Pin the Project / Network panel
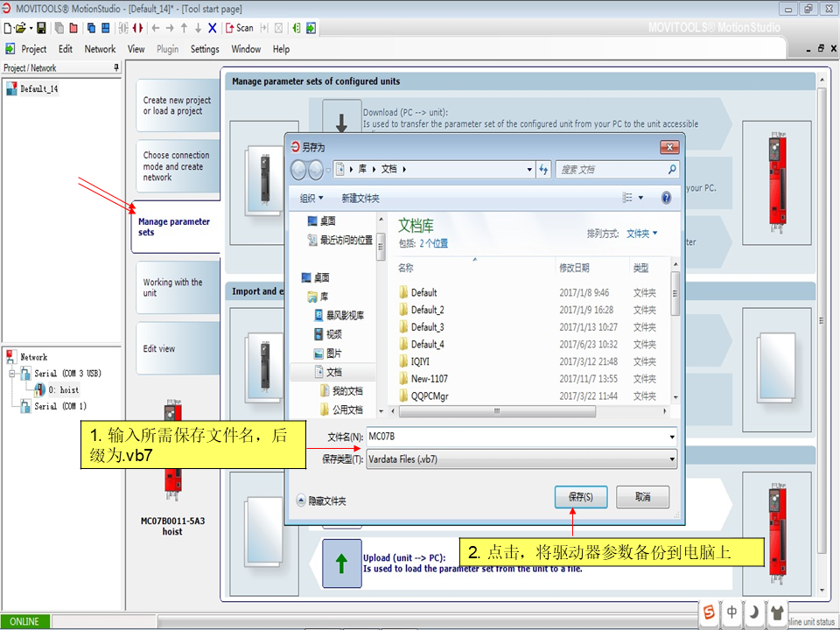Viewport: 840px width, 630px height. 116,68
